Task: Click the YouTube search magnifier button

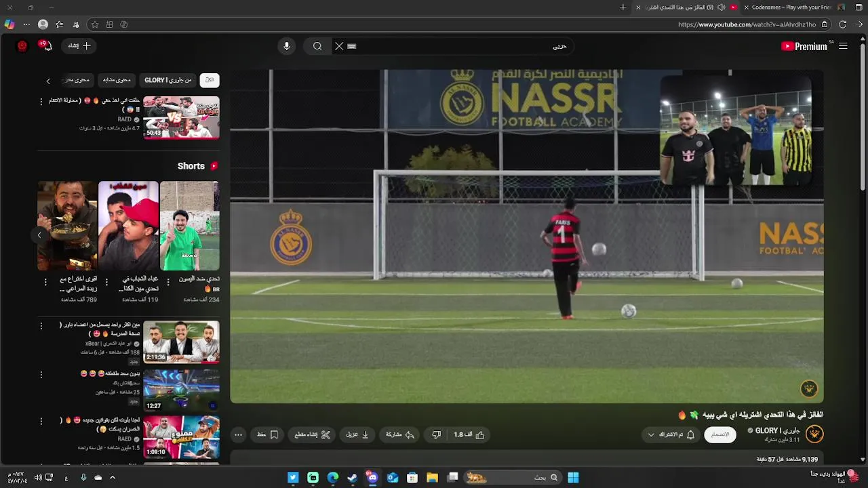Action: pos(317,46)
